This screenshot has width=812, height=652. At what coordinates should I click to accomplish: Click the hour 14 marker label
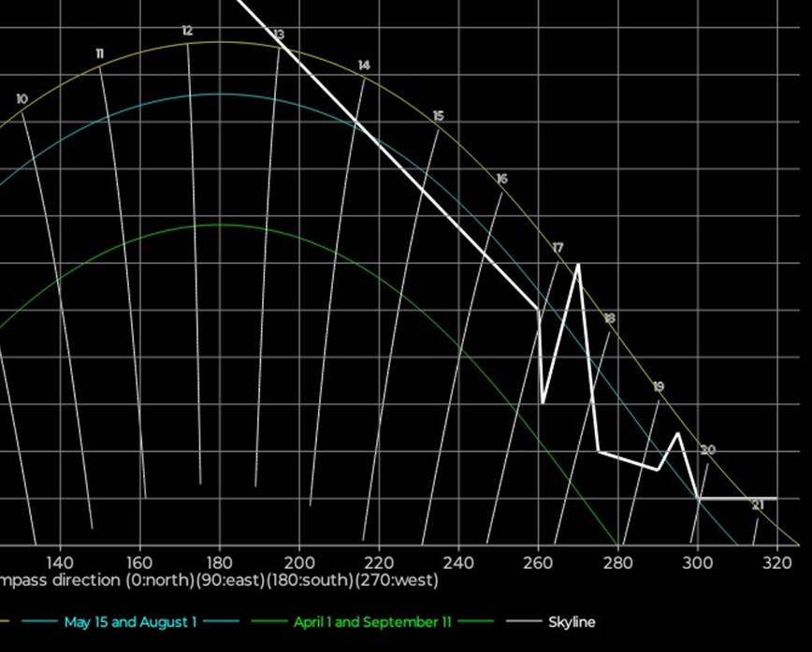(364, 65)
